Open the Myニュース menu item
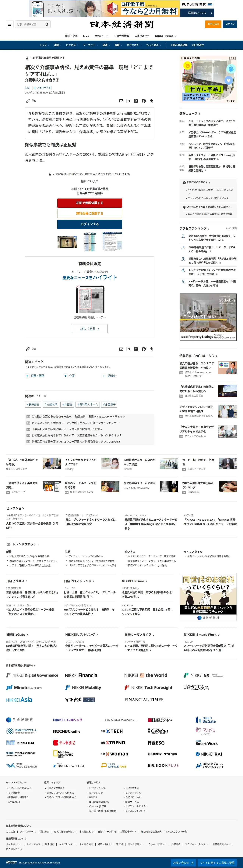This screenshot has height=868, width=243. pos(102,36)
